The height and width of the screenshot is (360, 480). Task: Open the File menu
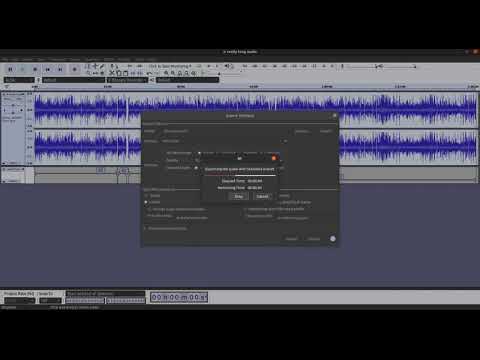click(x=5, y=59)
